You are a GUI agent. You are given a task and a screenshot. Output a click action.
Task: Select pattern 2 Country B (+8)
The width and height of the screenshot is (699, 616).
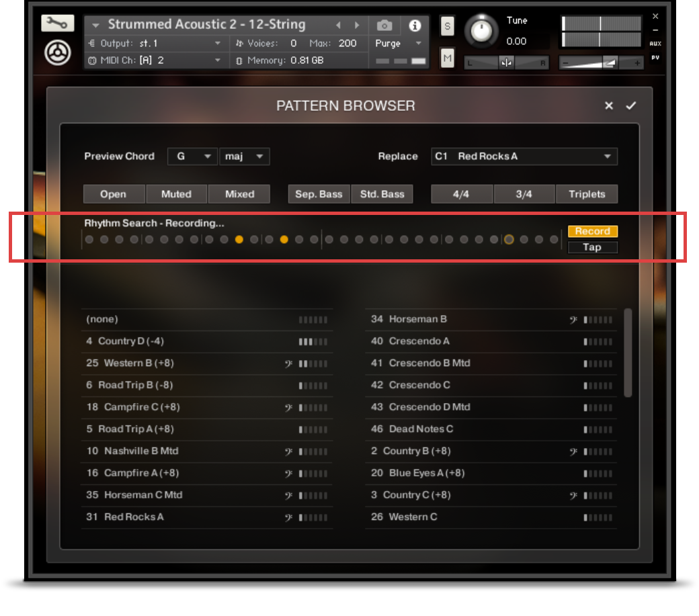(x=491, y=451)
